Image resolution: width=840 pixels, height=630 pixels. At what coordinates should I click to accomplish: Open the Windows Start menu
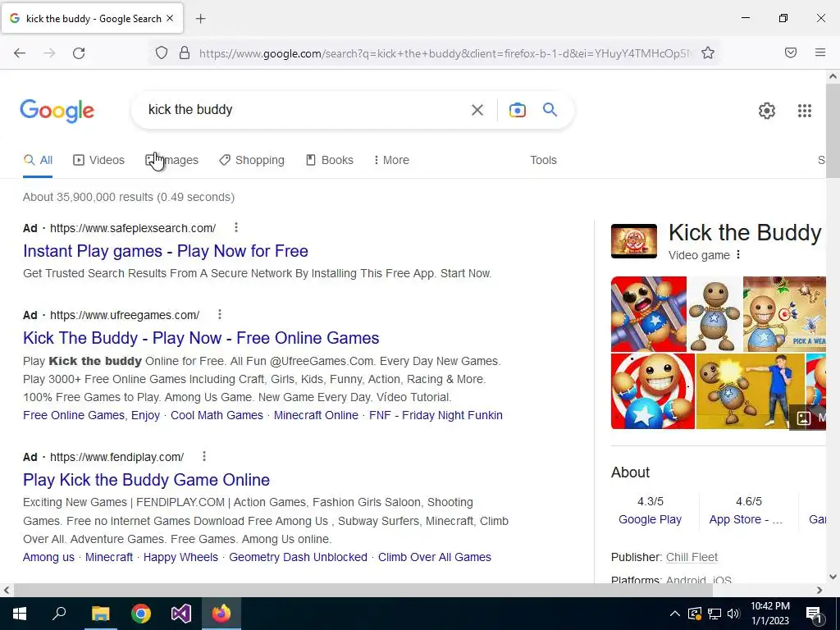click(20, 614)
